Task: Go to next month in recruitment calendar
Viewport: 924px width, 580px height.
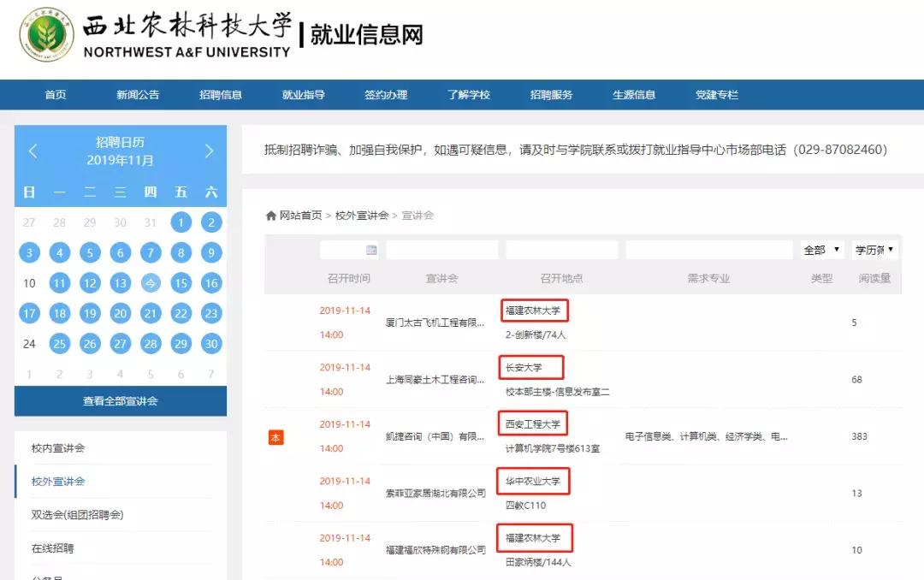Action: [208, 151]
